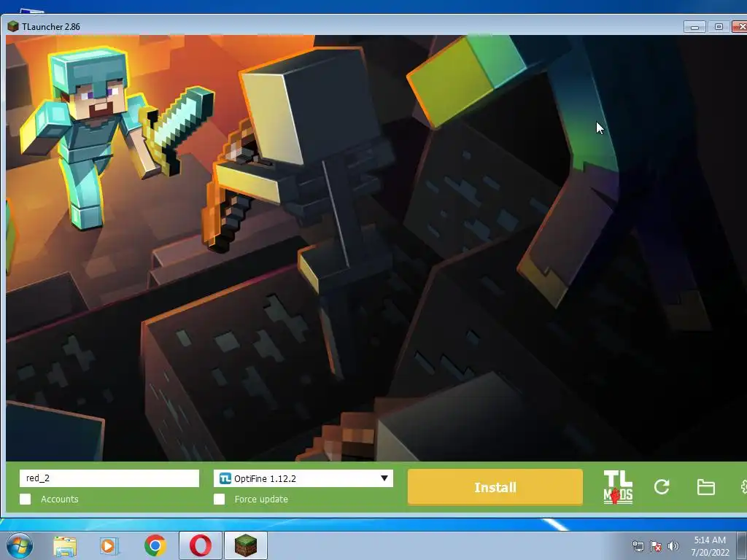This screenshot has height=560, width=747.
Task: Open the settings gear icon
Action: coord(743,486)
